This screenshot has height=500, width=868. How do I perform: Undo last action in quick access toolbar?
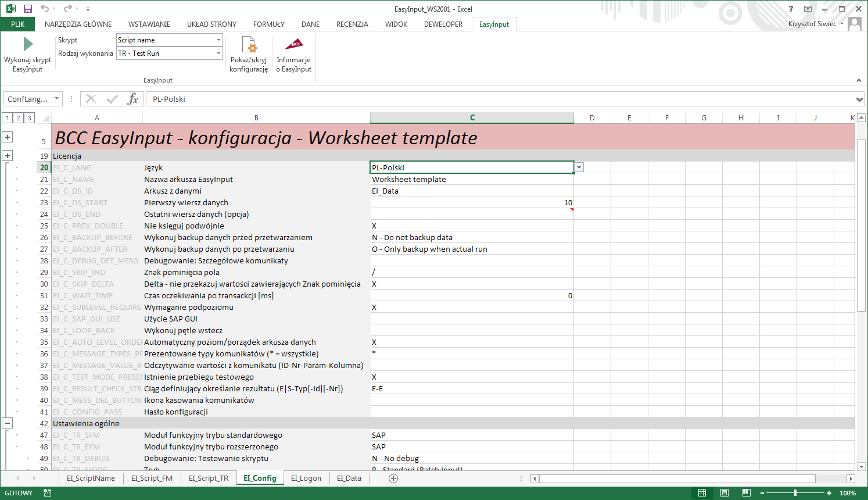(x=45, y=9)
